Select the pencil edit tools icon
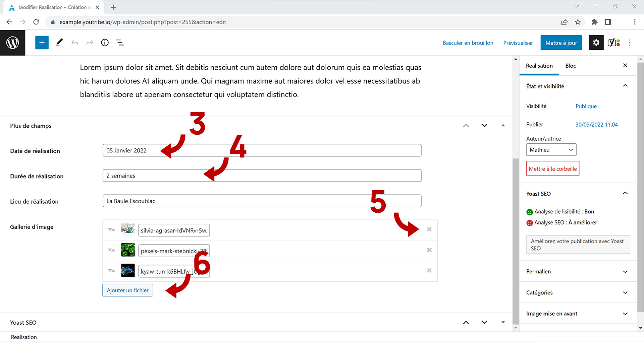 tap(59, 43)
